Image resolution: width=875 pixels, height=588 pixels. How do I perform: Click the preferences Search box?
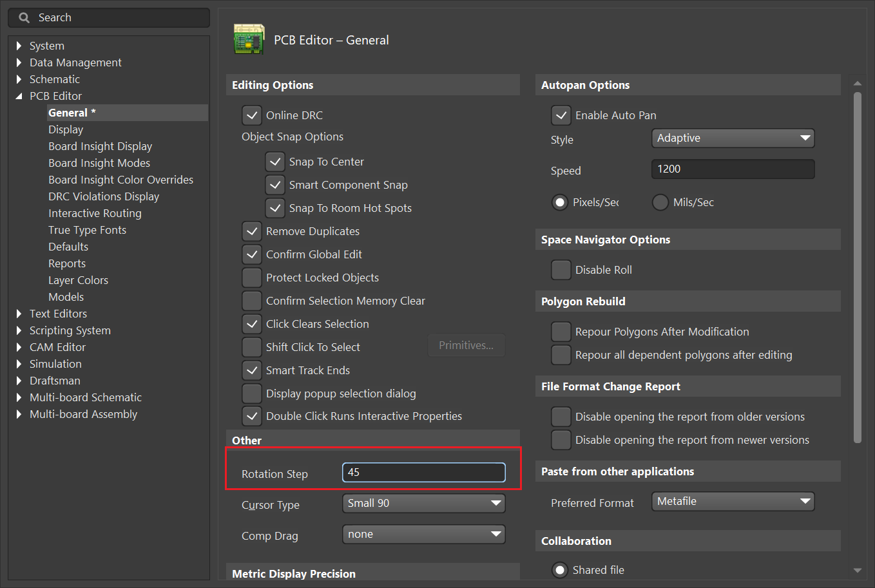(x=109, y=17)
